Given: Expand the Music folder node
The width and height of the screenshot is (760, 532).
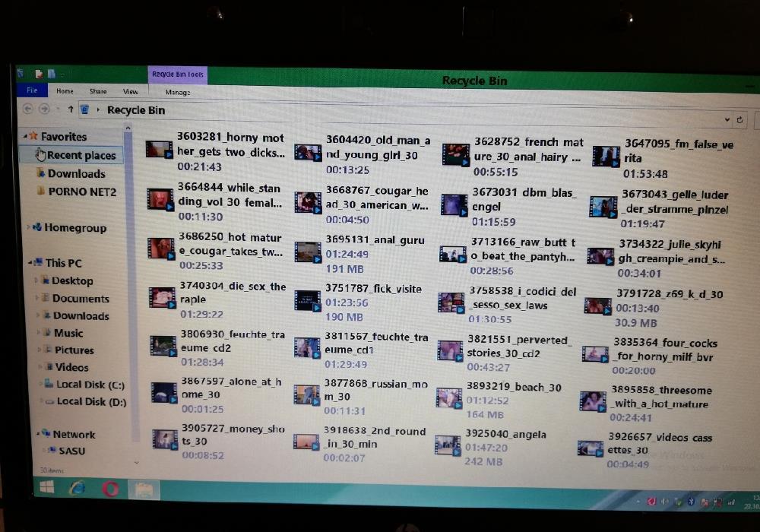Looking at the screenshot, I should click(39, 333).
